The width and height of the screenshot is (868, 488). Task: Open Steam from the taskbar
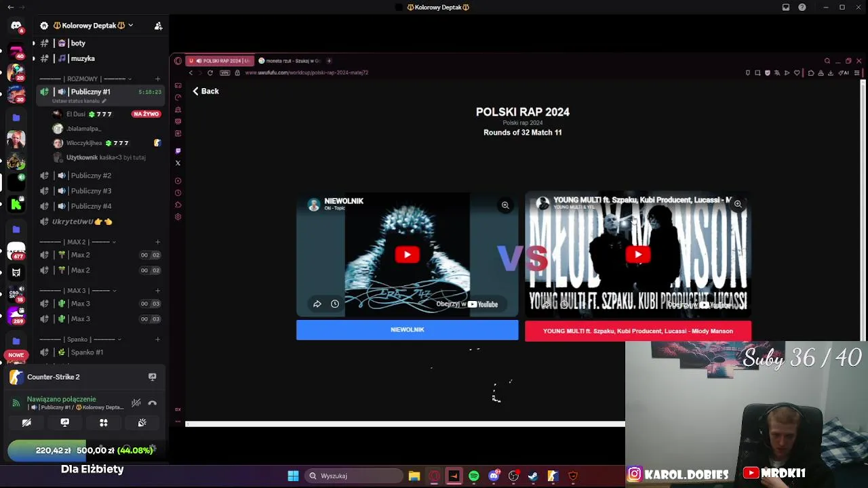pyautogui.click(x=533, y=476)
